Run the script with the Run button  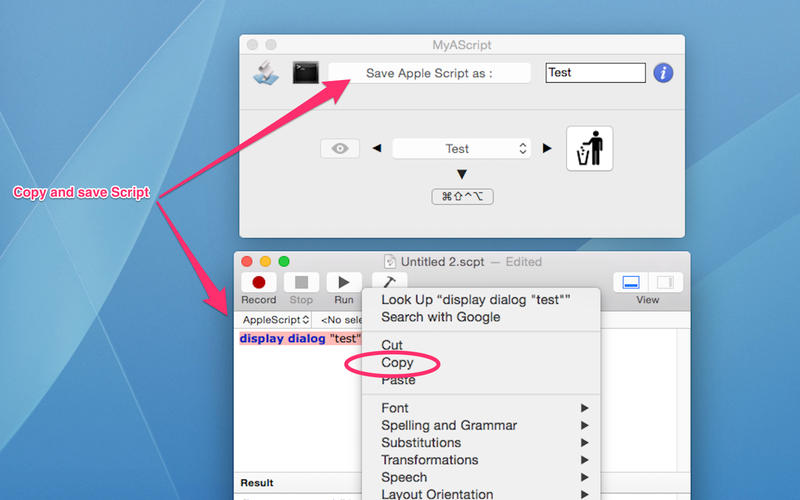click(344, 282)
